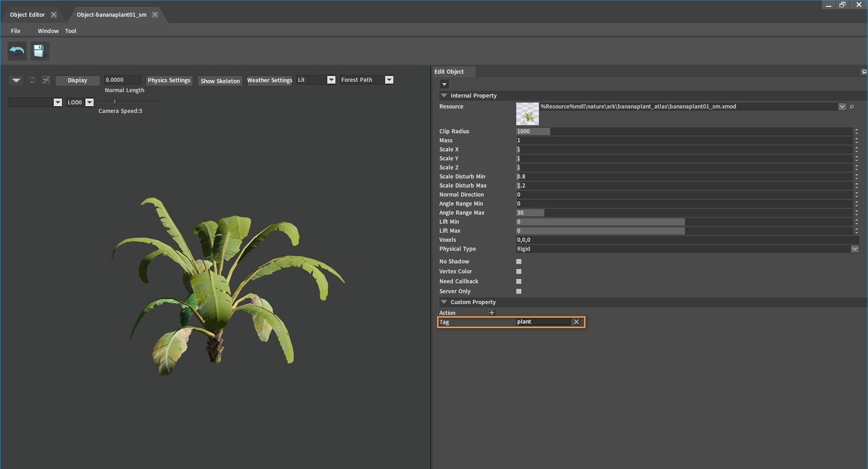
Task: Click the Camera Speed slider handle
Action: tap(115, 102)
